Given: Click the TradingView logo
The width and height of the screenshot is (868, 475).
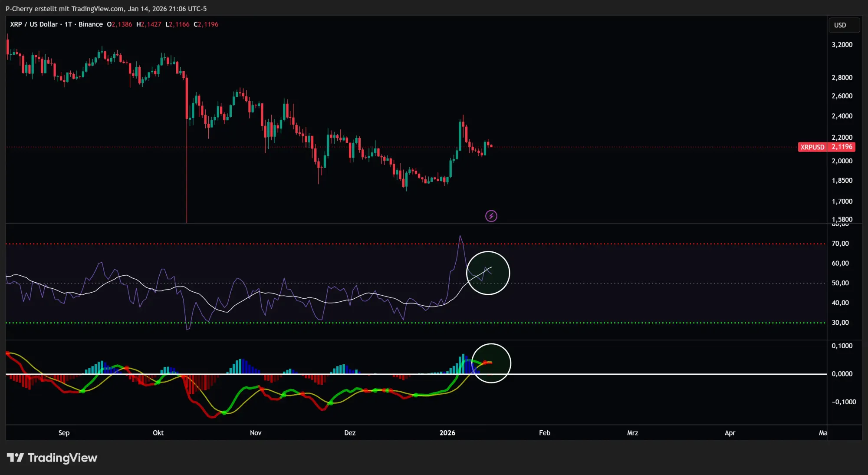Looking at the screenshot, I should click(52, 458).
